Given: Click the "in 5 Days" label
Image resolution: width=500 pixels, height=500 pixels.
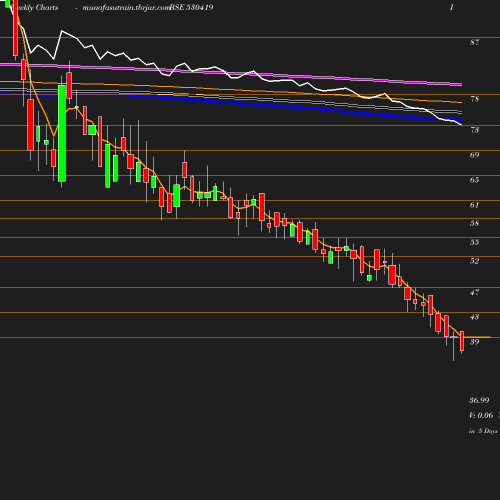Looking at the screenshot, I should click(483, 431).
